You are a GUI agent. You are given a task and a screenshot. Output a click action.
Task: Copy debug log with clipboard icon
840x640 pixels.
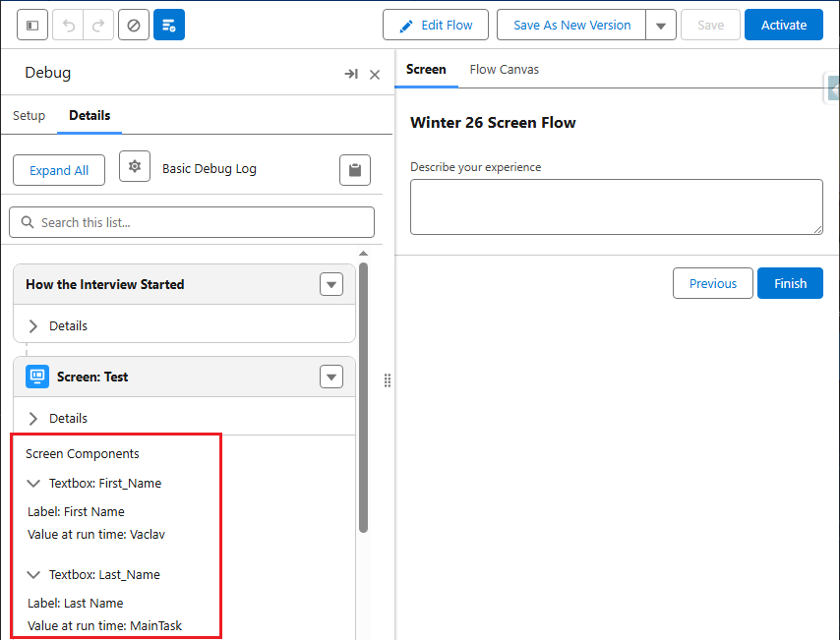(355, 170)
